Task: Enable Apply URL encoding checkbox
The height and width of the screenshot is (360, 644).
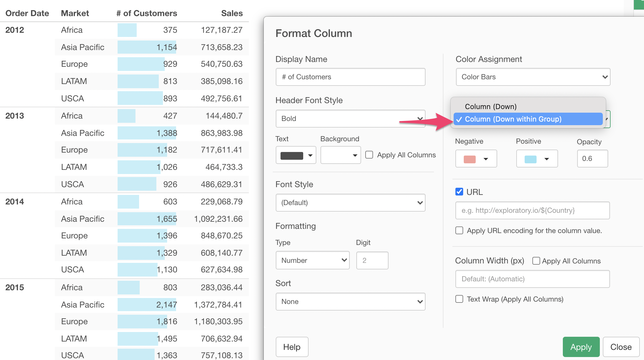Action: pos(459,230)
